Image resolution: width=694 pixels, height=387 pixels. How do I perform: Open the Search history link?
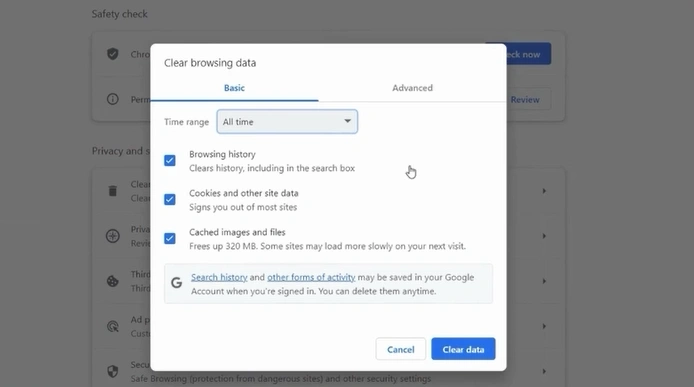pyautogui.click(x=219, y=277)
